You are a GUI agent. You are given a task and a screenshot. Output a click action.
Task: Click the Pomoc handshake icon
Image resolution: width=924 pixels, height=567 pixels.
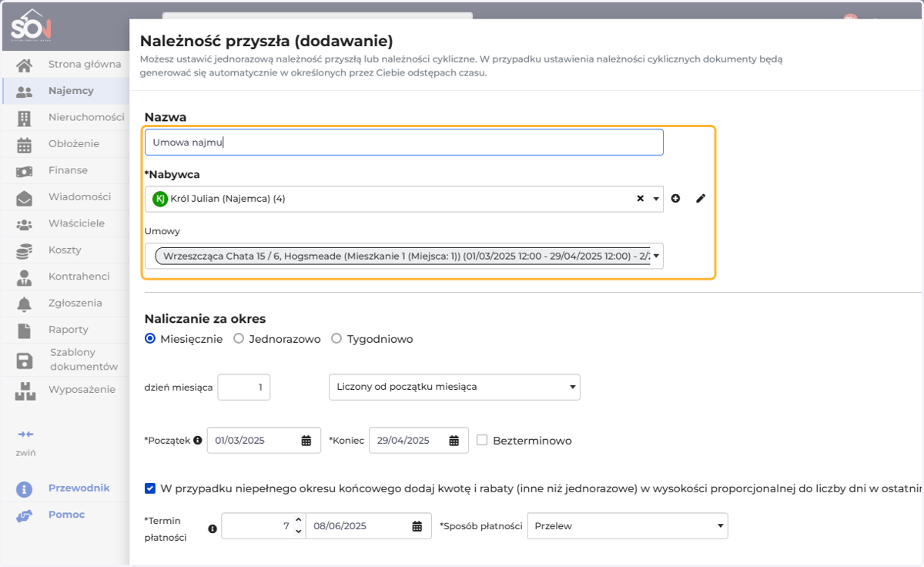point(25,515)
